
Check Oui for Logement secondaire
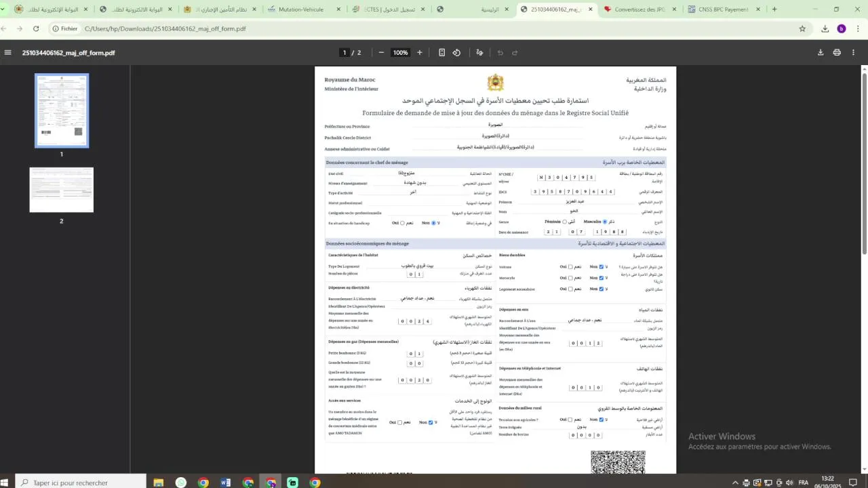coord(570,289)
